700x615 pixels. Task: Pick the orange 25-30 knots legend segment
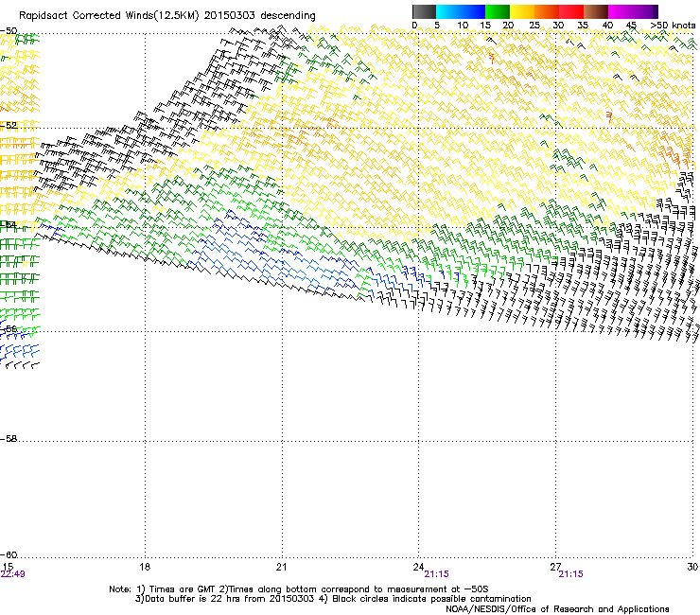coord(547,11)
